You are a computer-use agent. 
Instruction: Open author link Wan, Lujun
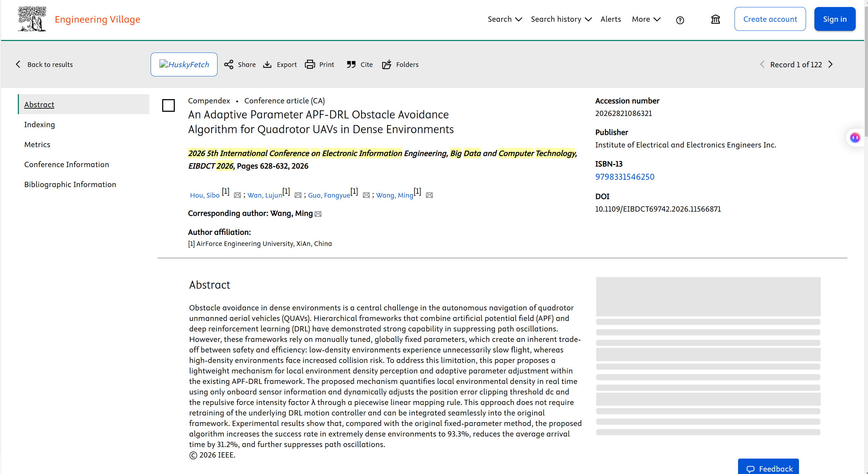pos(265,195)
